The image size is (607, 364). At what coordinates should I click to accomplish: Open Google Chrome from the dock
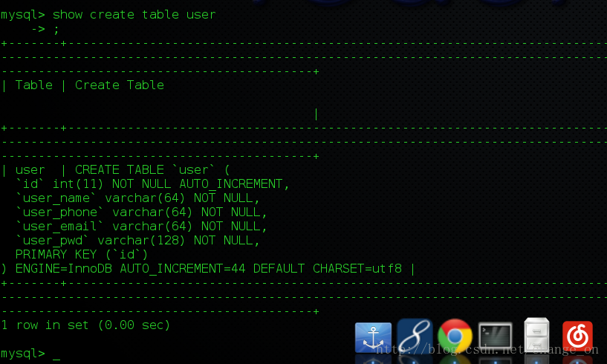point(455,336)
